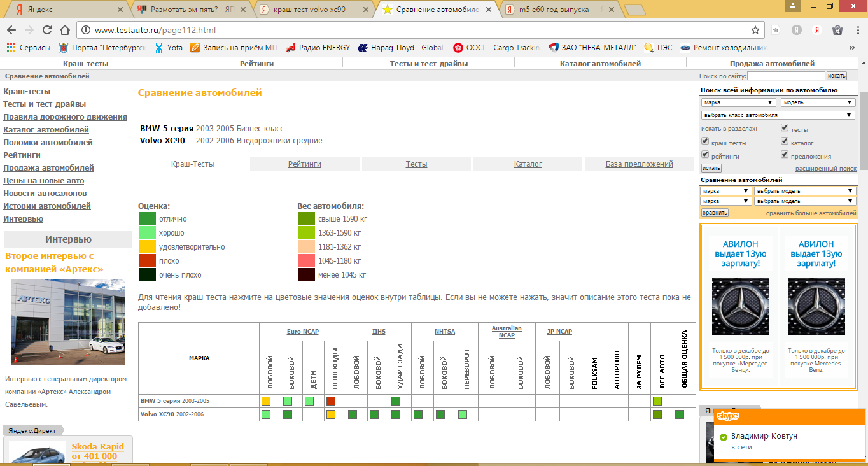
Task: Open second-row марка dropdown in Сравнение автомобилей
Action: 726,201
